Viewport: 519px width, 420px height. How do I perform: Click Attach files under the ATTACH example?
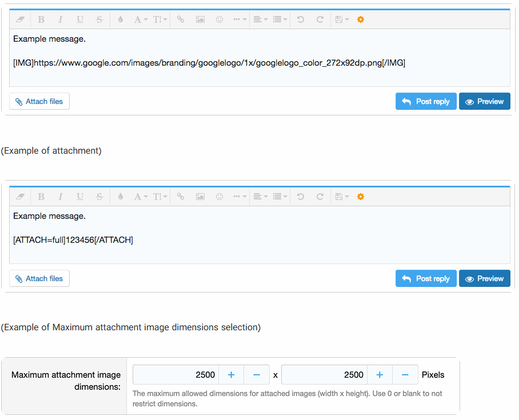click(39, 278)
